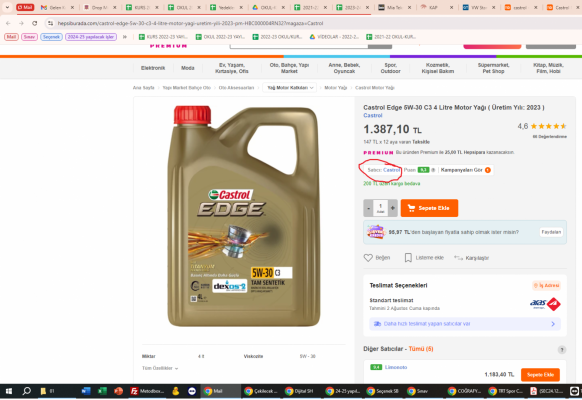Expand Yağ Motor Katkıları breadcrumb dropdown
582x400 pixels.
click(290, 88)
